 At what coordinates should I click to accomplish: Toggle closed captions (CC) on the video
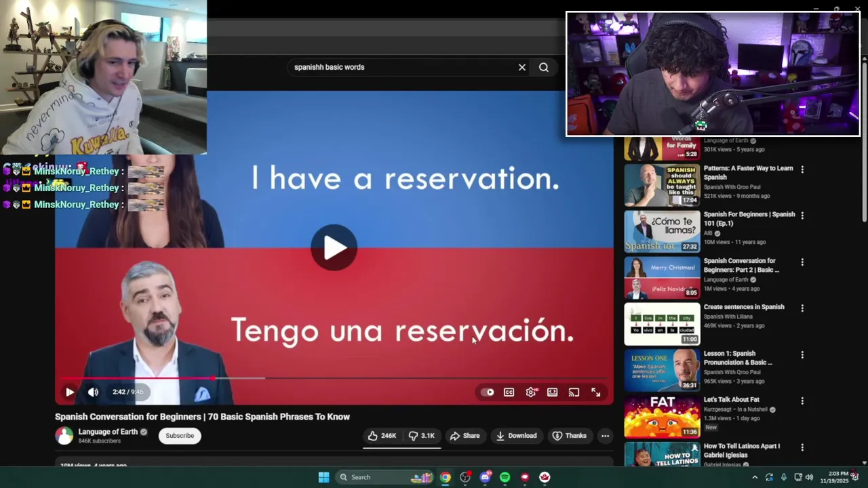point(509,392)
